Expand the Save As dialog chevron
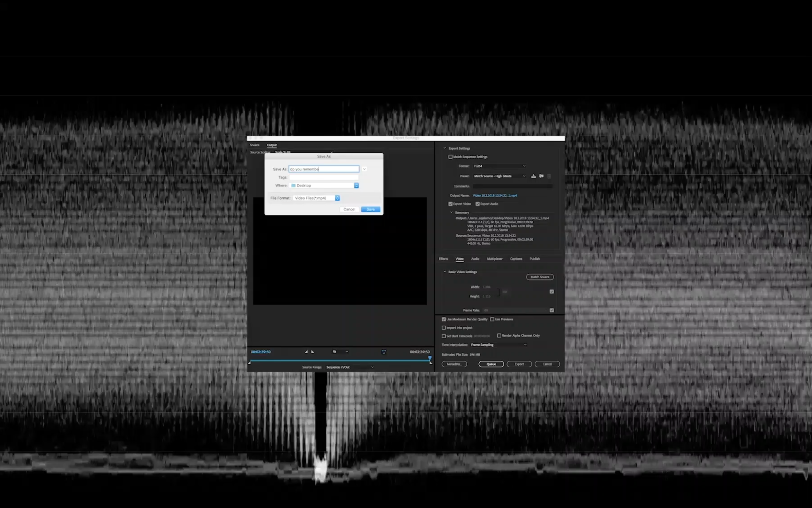Screen dimensions: 812x508 click(x=364, y=169)
